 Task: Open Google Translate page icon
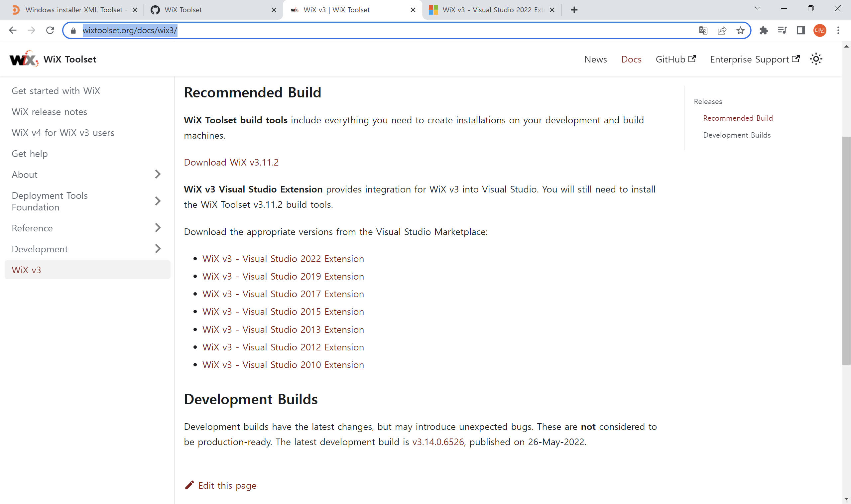703,31
